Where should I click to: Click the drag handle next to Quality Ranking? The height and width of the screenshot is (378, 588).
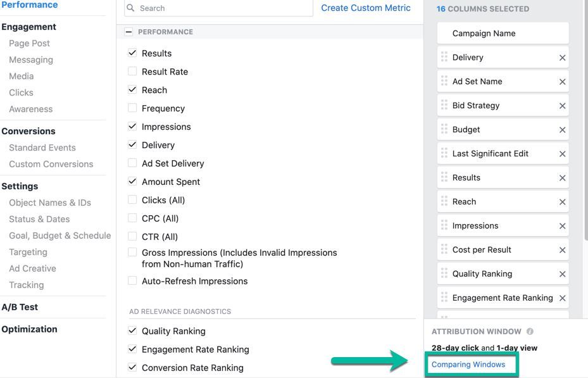(443, 274)
